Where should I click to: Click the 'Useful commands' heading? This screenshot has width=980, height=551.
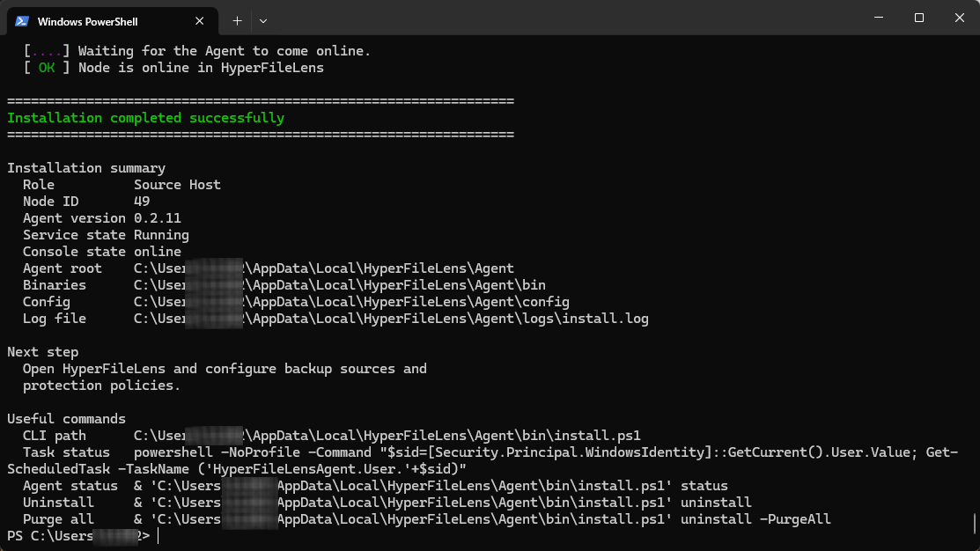coord(66,419)
